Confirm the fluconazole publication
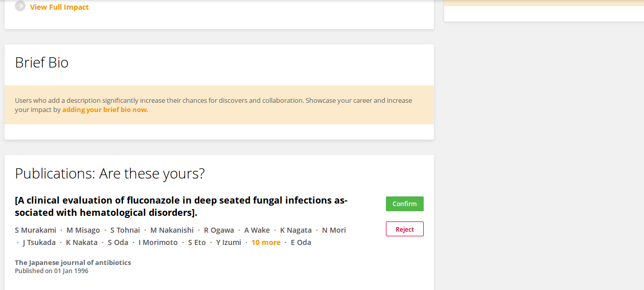This screenshot has width=644, height=290. click(404, 204)
